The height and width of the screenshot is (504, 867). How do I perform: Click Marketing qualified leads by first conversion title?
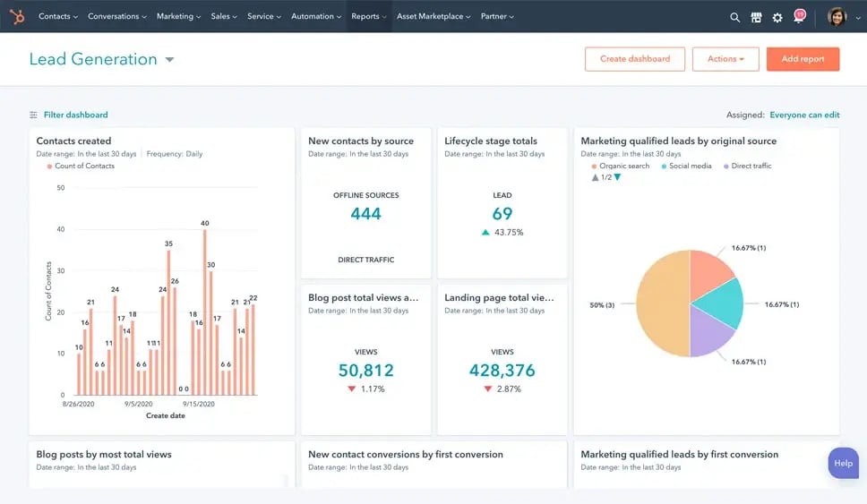(679, 454)
